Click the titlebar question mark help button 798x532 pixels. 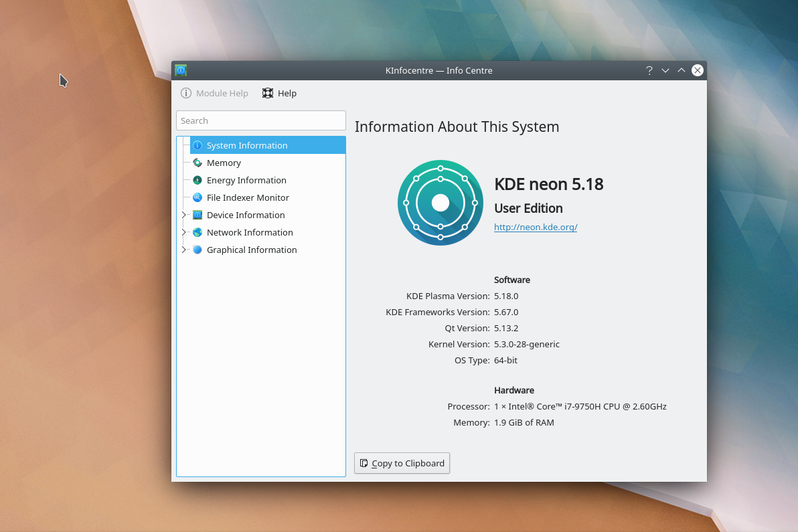coord(649,70)
